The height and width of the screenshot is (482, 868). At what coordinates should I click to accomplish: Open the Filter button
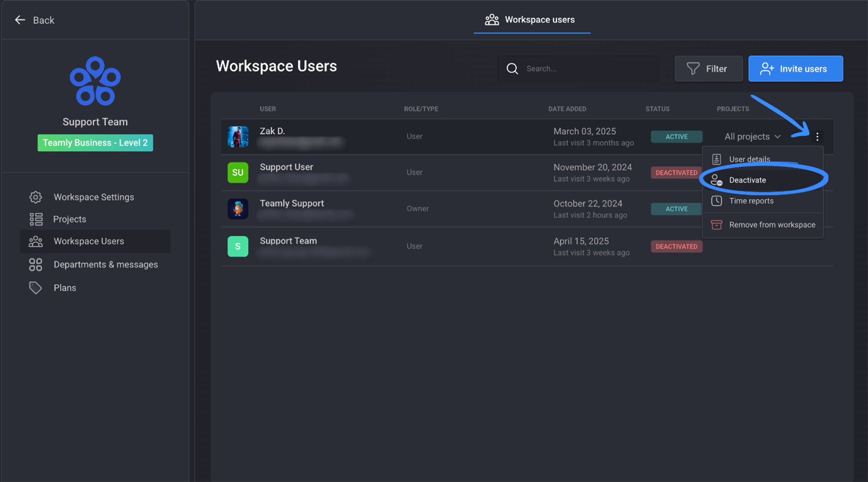point(709,69)
